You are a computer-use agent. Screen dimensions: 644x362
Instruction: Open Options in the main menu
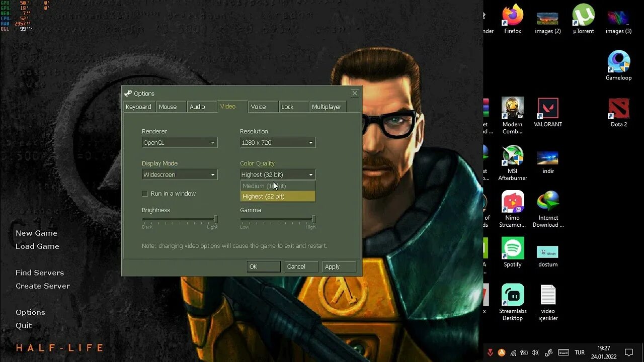tap(30, 313)
